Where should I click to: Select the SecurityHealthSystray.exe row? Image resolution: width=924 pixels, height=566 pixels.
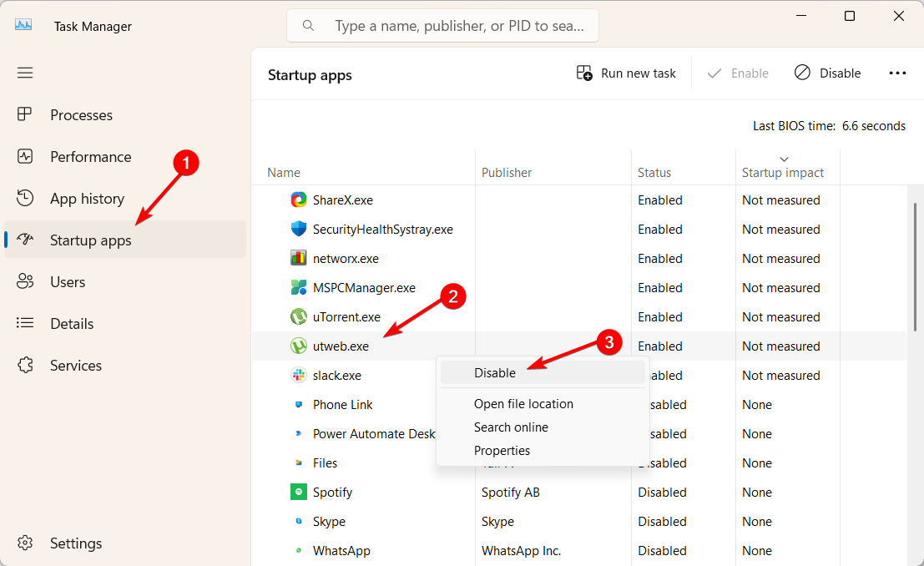tap(579, 230)
